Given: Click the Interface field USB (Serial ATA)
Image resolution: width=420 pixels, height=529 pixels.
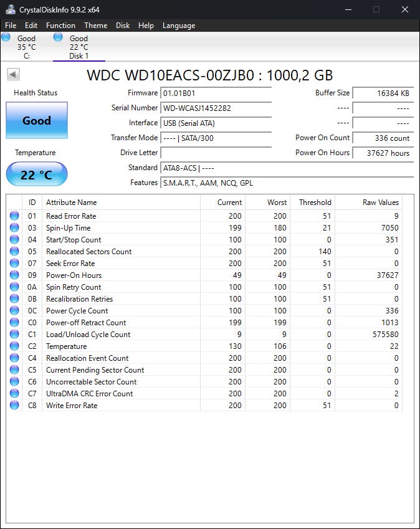Looking at the screenshot, I should point(216,123).
